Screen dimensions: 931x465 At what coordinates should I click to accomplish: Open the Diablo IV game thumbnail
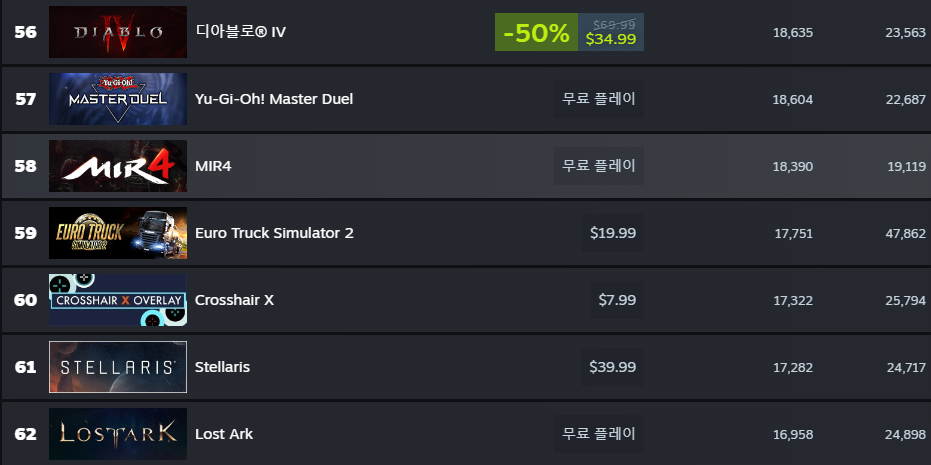coord(118,32)
